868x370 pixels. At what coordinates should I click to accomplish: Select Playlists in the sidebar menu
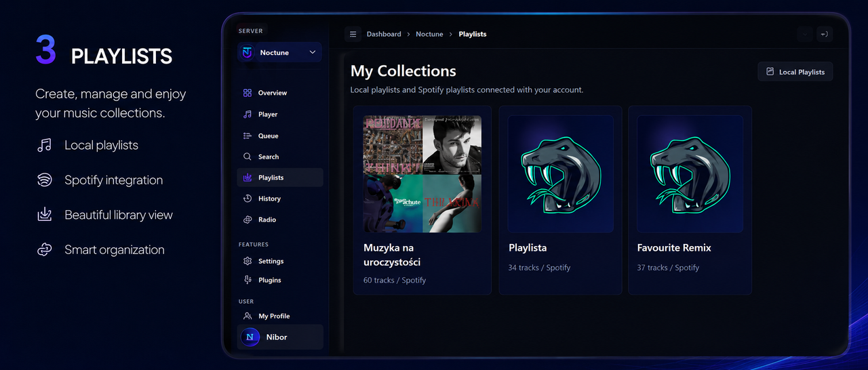[x=280, y=178]
